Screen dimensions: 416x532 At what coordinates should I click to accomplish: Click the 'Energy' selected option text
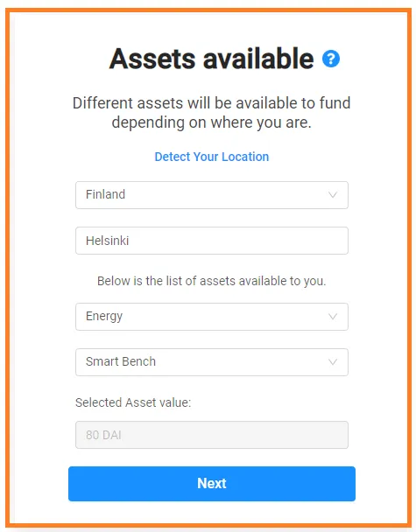coord(104,317)
